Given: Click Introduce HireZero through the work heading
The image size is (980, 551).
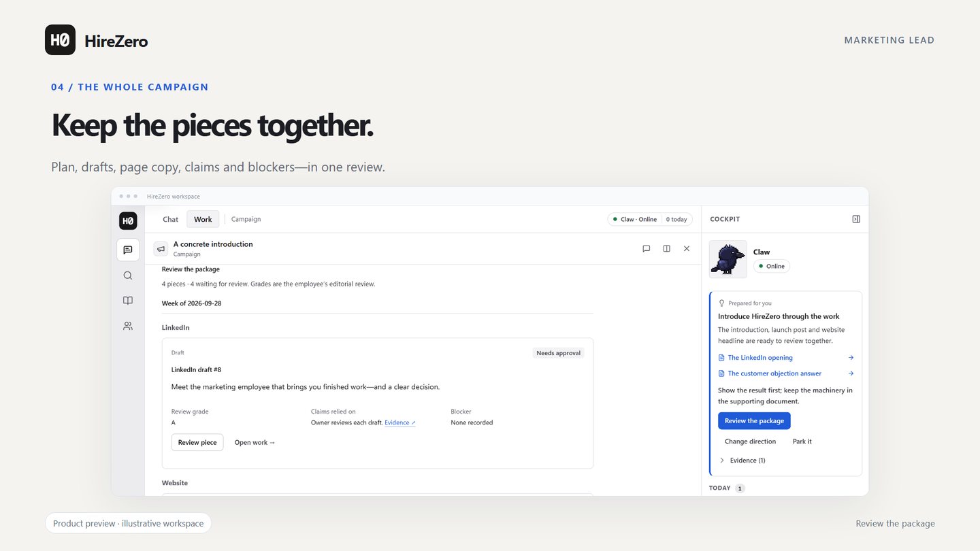Looking at the screenshot, I should (779, 316).
